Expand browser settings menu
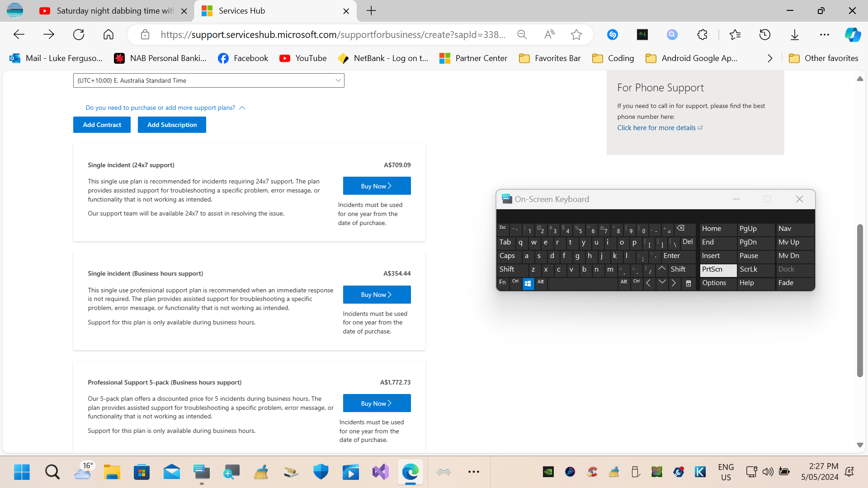This screenshot has height=488, width=868. click(825, 34)
